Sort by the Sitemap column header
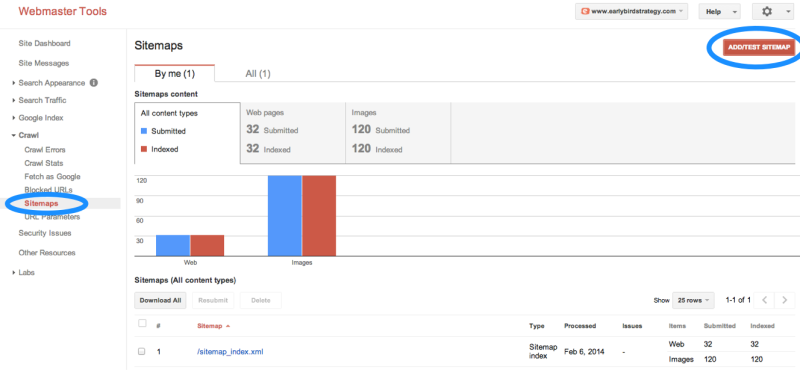Viewport: 800px width, 370px height. (x=210, y=326)
